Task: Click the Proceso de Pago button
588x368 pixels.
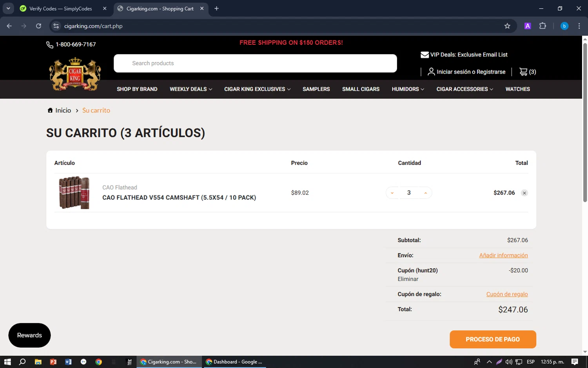Action: coord(493,339)
